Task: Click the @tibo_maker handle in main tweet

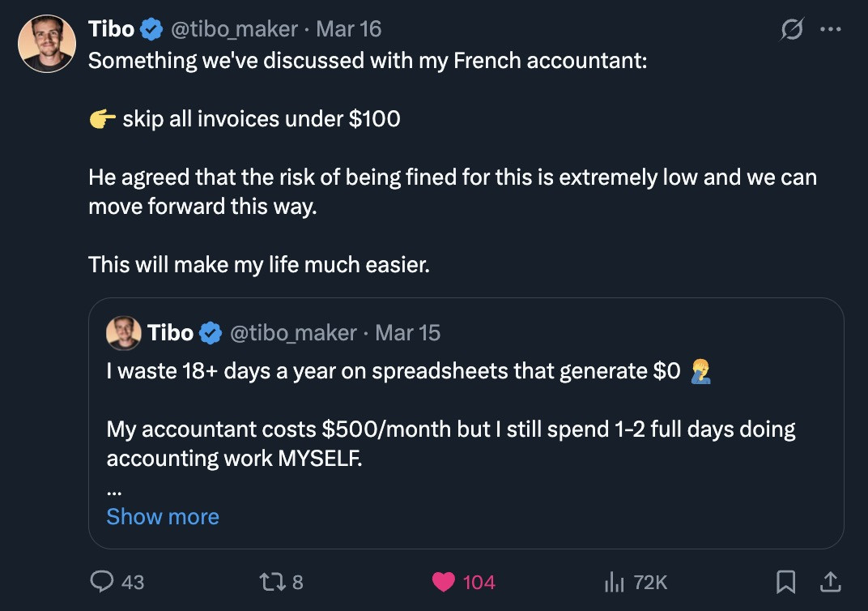Action: pos(234,29)
